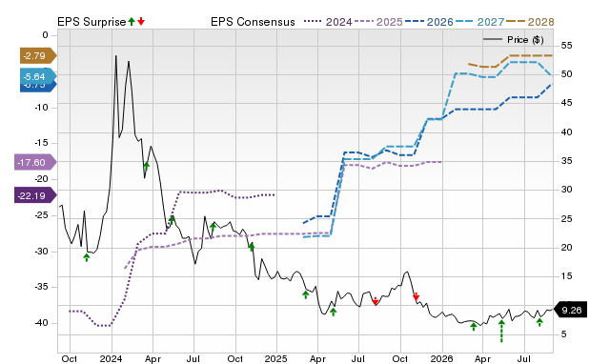Screen dimensions: 610x364
Task: Click the red miss arrow around November 2025
Action: click(x=416, y=296)
